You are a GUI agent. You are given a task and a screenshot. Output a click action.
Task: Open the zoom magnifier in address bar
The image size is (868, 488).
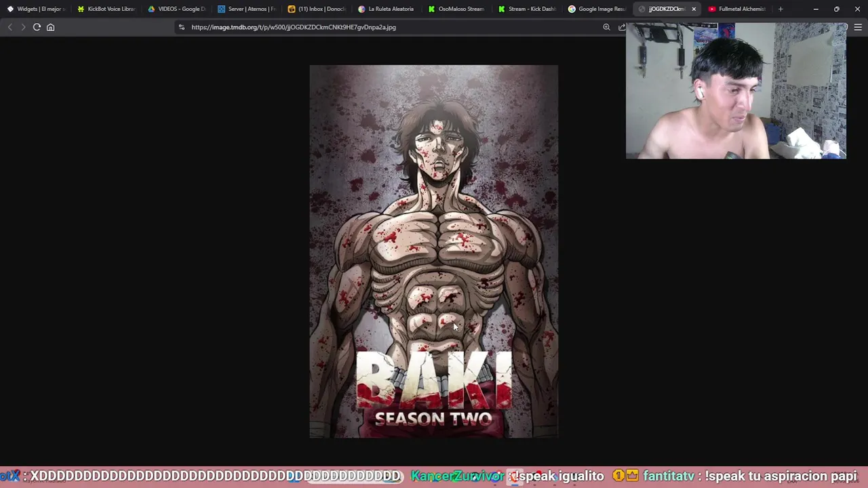point(606,27)
